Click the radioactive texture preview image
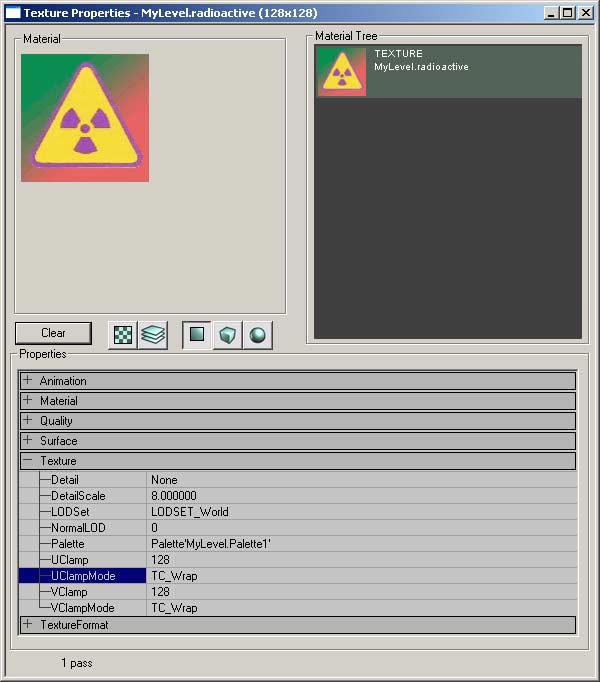Screen dimensions: 600x682 tap(85, 118)
